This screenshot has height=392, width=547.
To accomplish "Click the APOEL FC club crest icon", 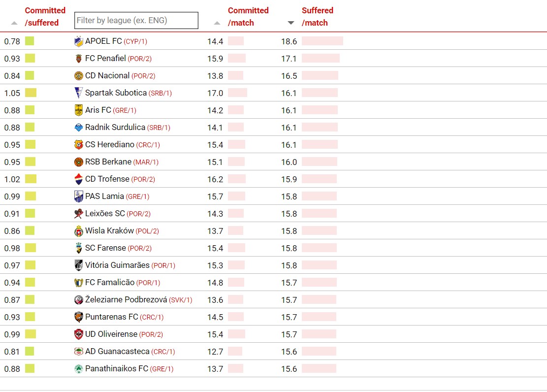I will coord(78,41).
